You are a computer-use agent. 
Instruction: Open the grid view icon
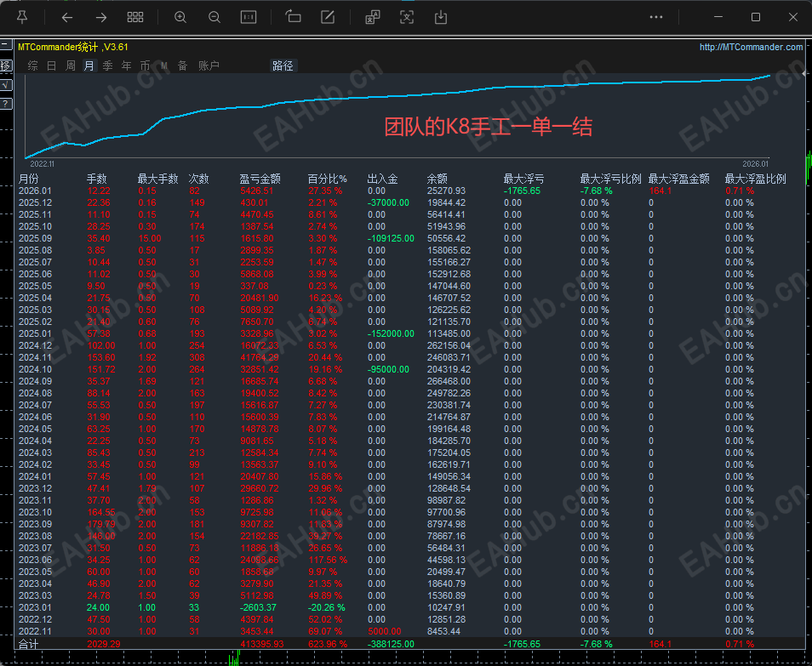tap(134, 17)
